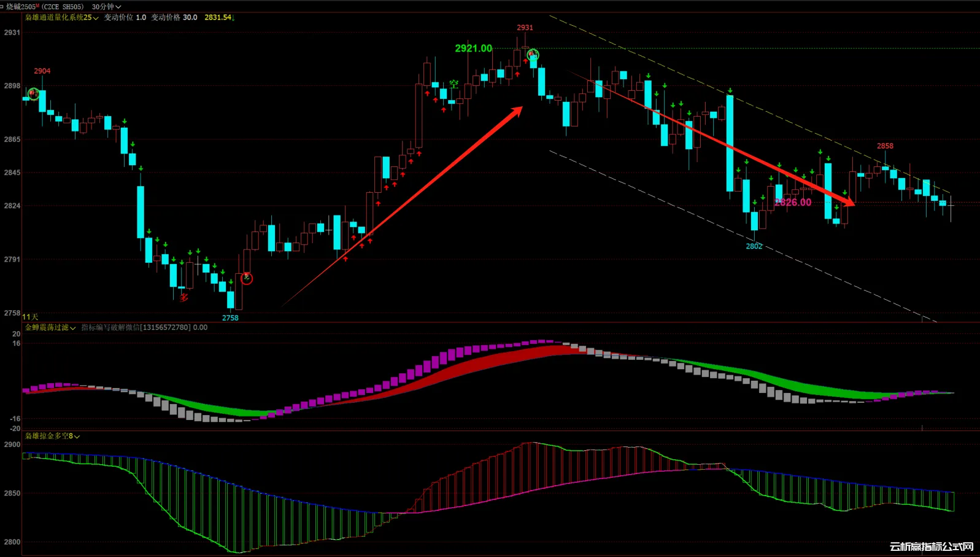Open the 枭雄掠金多空8 indicator dropdown
The width and height of the screenshot is (980, 557).
(x=52, y=436)
